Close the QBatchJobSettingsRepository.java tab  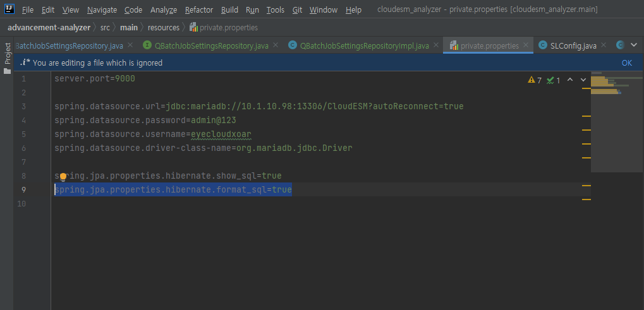[275, 45]
